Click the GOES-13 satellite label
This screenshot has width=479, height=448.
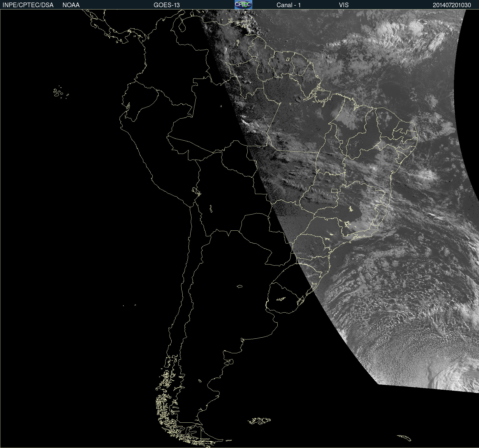[x=167, y=5]
